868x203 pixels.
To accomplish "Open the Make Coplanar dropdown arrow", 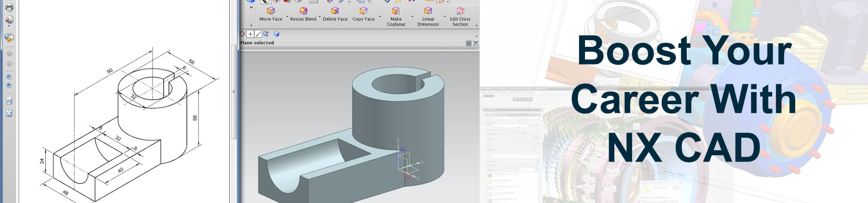I will [x=412, y=17].
